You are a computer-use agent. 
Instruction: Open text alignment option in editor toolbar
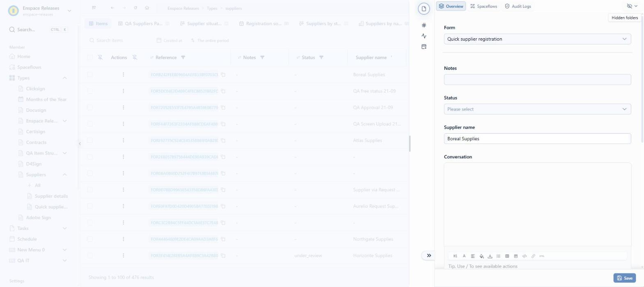473,256
